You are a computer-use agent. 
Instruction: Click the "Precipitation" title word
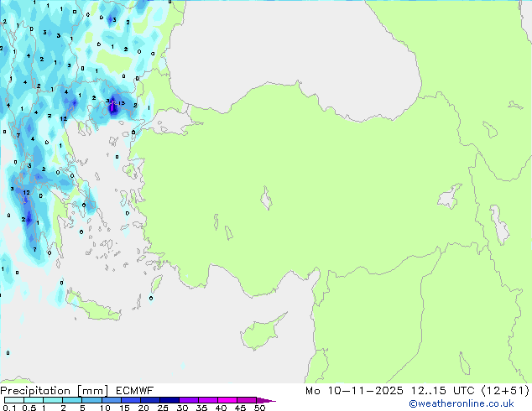35,391
